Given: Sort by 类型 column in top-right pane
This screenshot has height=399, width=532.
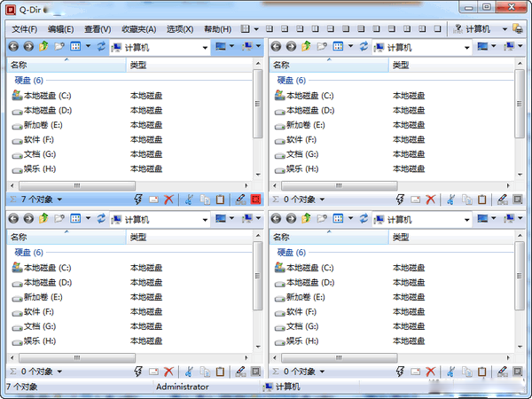Looking at the screenshot, I should pos(451,65).
